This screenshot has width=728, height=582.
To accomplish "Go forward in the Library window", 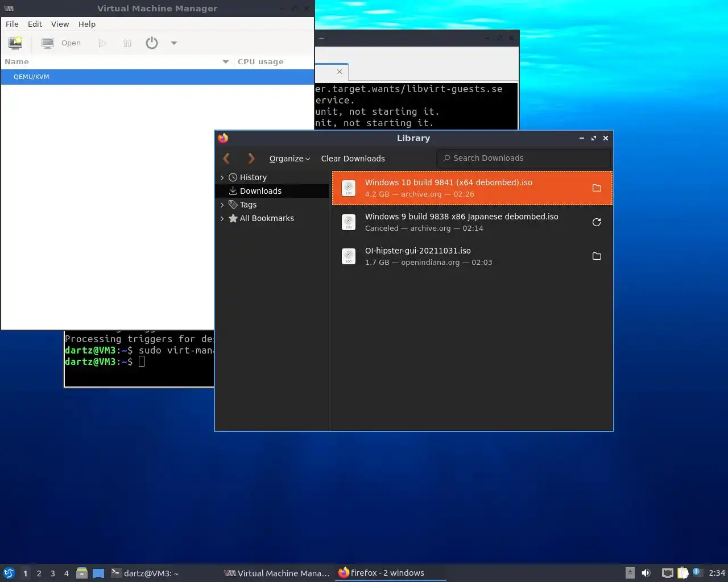I will pos(251,159).
